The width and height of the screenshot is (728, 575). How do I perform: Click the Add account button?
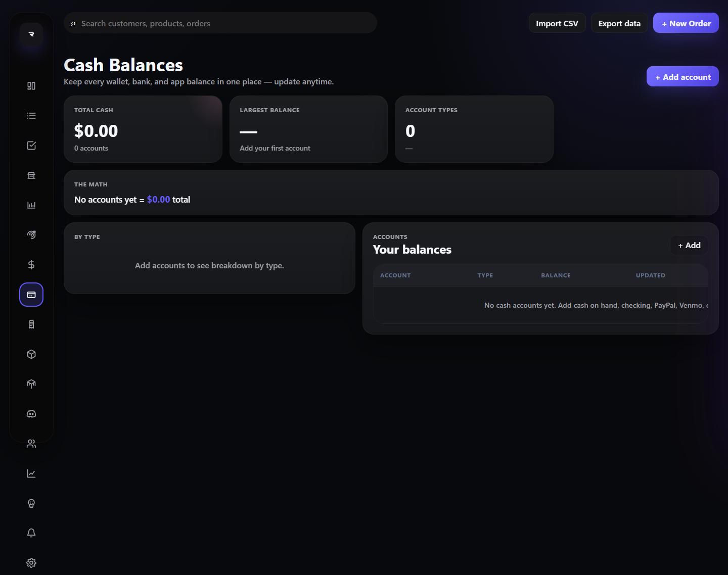(682, 77)
